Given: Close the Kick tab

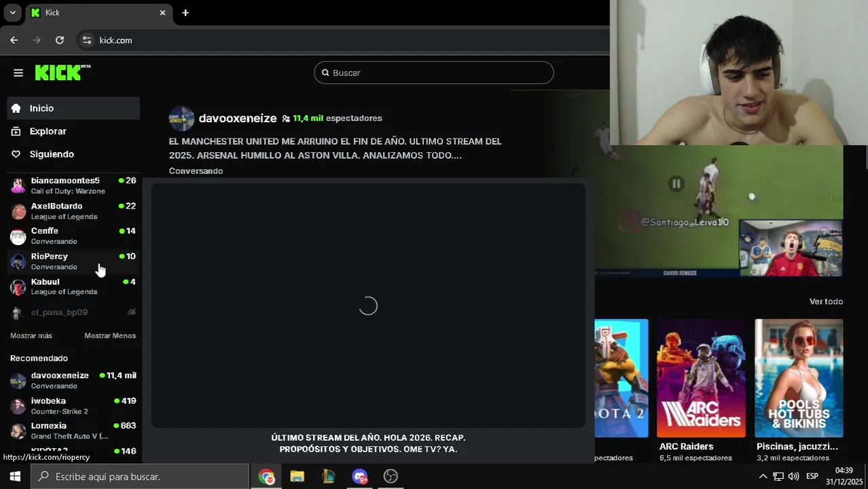Looking at the screenshot, I should pos(162,13).
